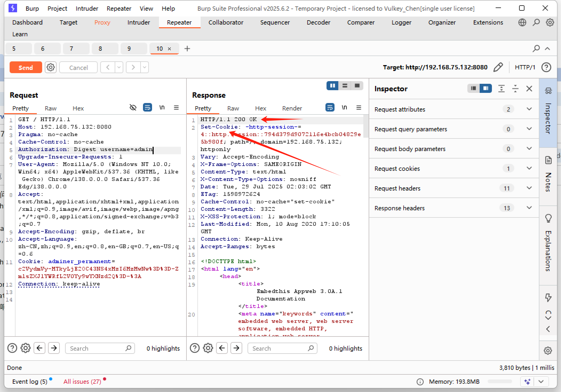Expand the Request headers section
The image size is (561, 392).
tap(529, 188)
